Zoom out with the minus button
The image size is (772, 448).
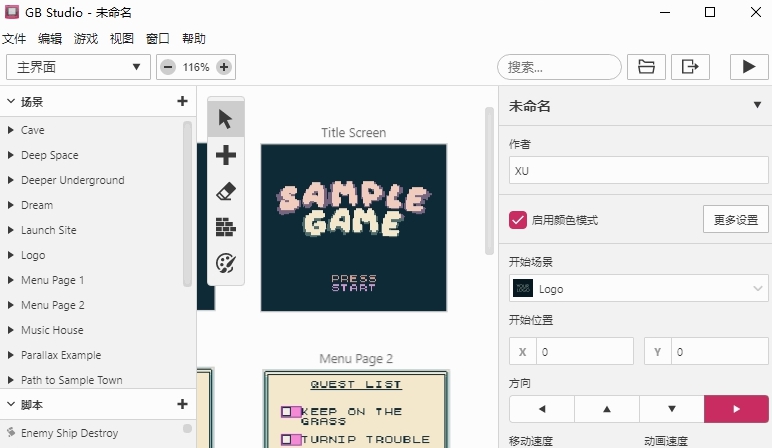click(168, 67)
